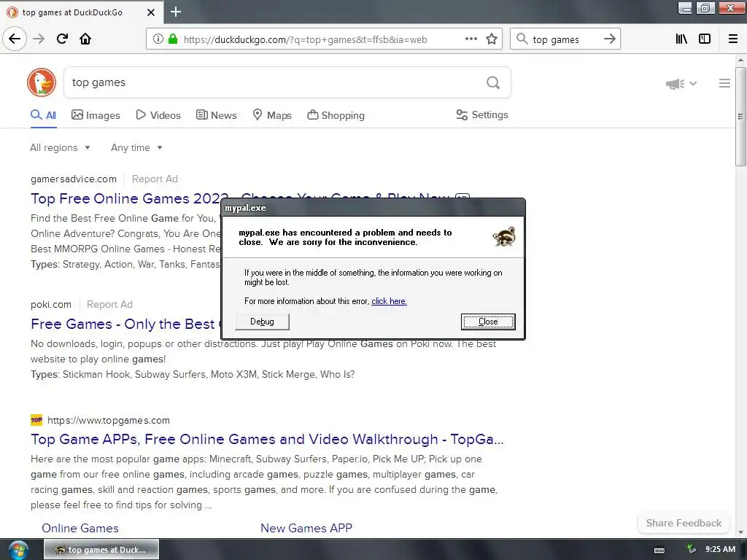Switch to the Videos tab

point(158,115)
